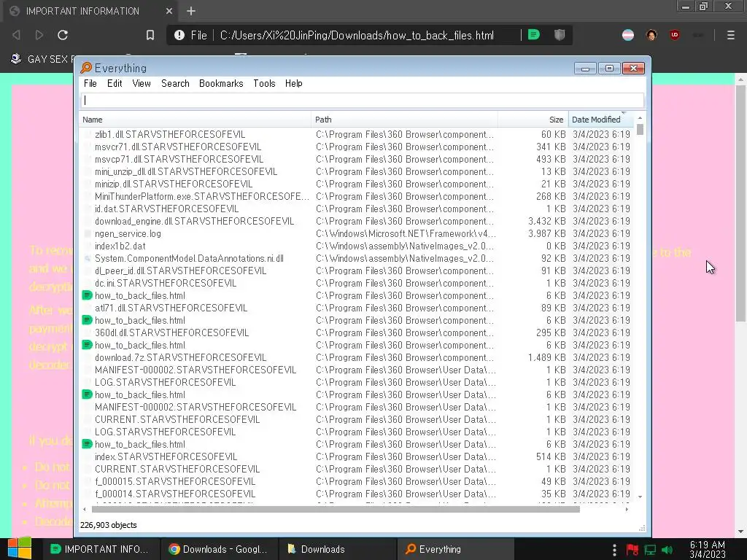Click the browser address bar URL
This screenshot has width=747, height=560.
[x=357, y=35]
